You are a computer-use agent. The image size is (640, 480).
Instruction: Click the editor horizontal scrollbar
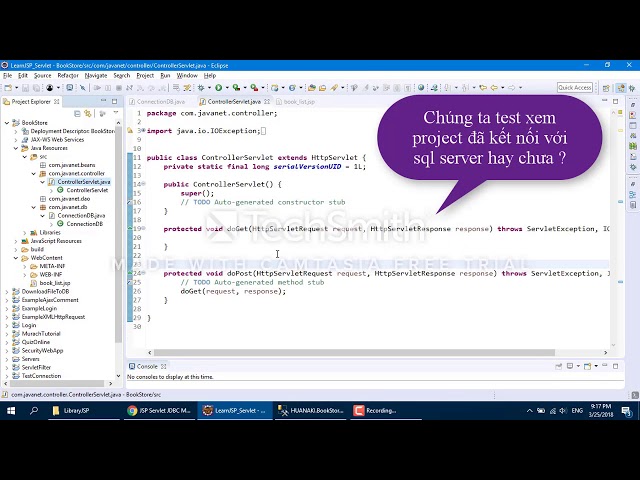[x=354, y=352]
